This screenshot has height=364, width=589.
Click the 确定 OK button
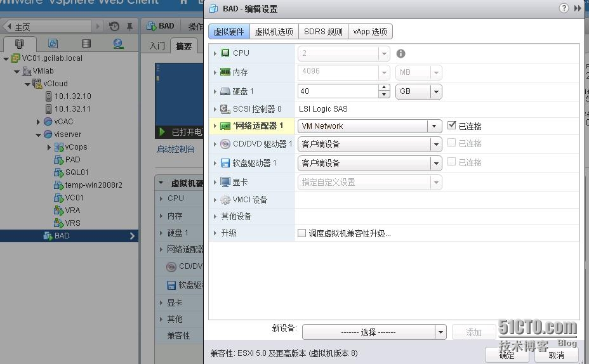pyautogui.click(x=506, y=355)
